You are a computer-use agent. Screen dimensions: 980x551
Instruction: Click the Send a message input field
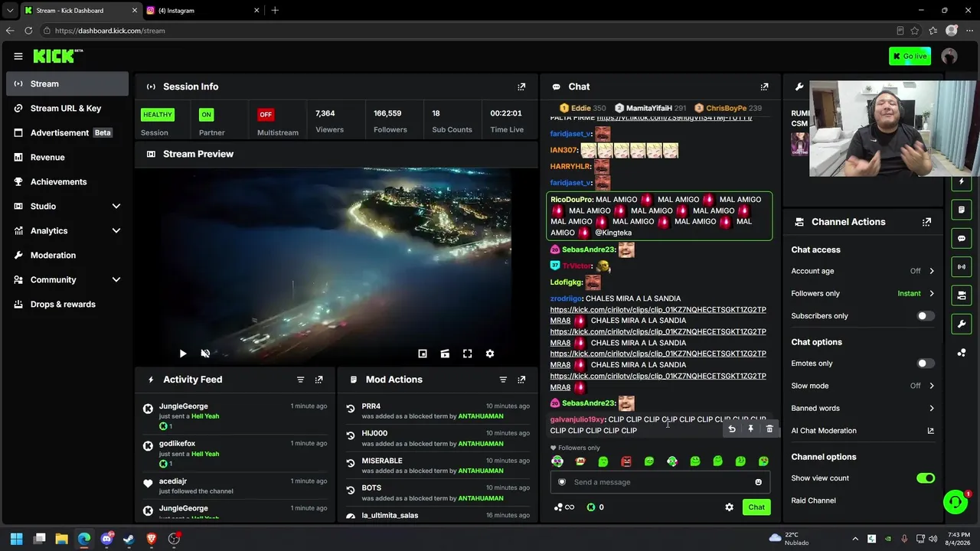[x=661, y=482]
